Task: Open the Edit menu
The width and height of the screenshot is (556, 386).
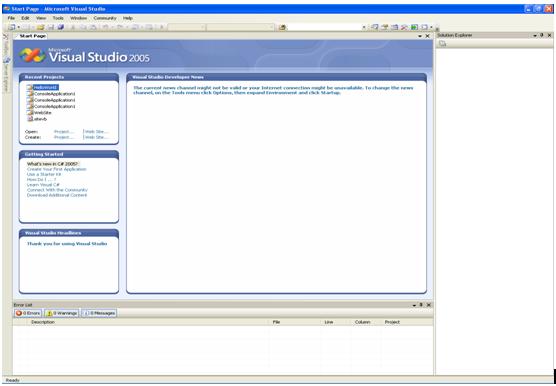Action: (25, 18)
